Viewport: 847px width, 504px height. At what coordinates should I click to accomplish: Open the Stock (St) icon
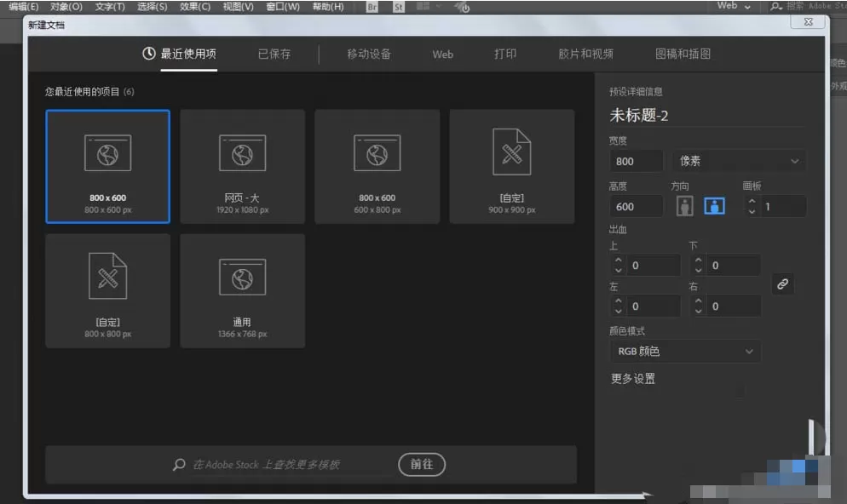[x=399, y=7]
